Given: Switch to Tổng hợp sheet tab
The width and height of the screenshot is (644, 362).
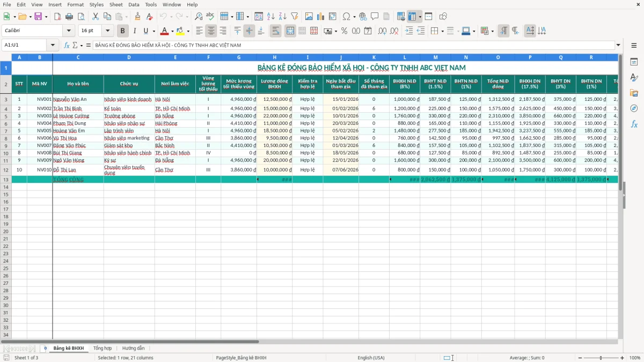Looking at the screenshot, I should tap(103, 348).
